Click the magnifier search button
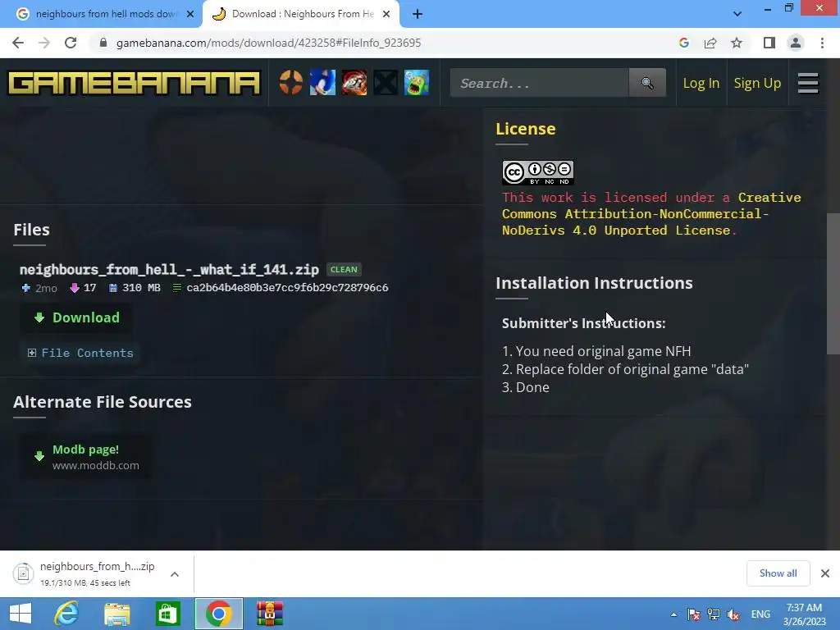Image resolution: width=840 pixels, height=630 pixels. [647, 83]
